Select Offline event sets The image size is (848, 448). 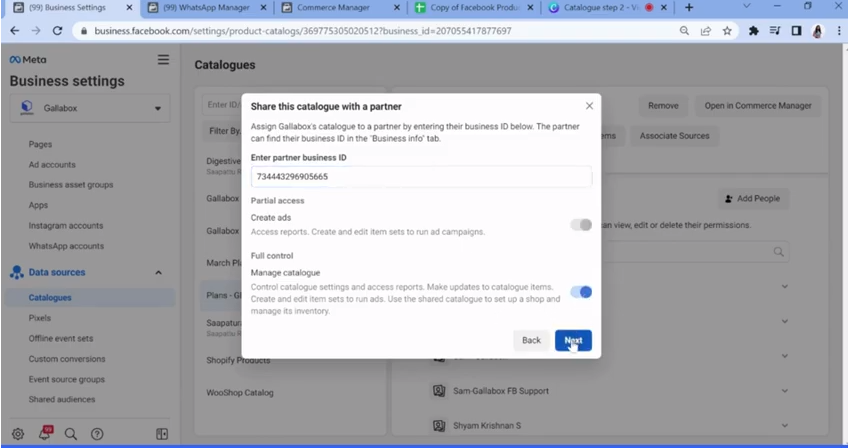click(x=61, y=338)
